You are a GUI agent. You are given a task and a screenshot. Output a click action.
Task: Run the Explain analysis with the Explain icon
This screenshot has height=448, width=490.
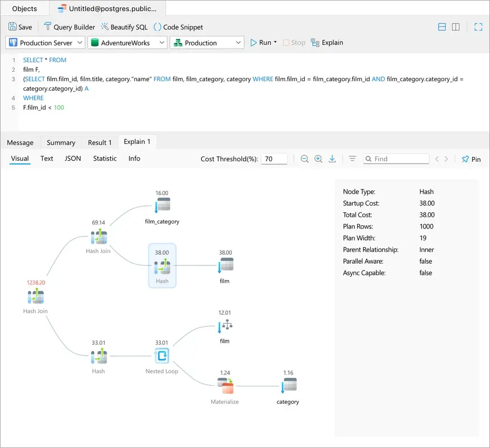click(x=327, y=42)
